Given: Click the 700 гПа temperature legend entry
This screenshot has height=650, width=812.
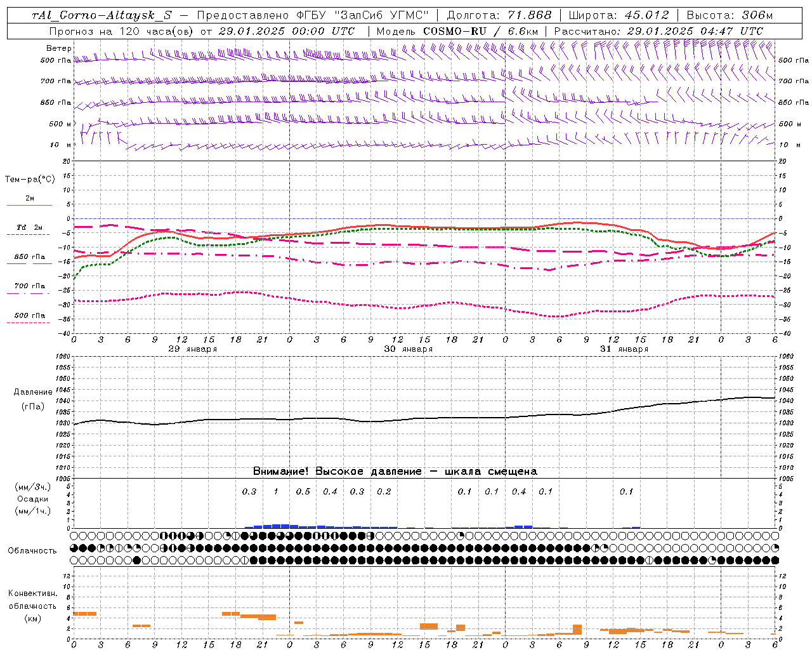Looking at the screenshot, I should (29, 286).
